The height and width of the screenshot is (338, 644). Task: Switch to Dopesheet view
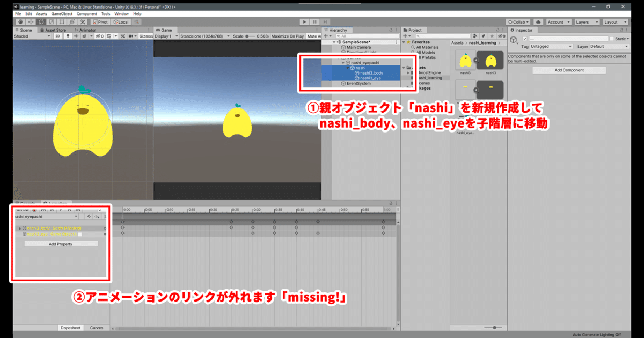pyautogui.click(x=71, y=327)
